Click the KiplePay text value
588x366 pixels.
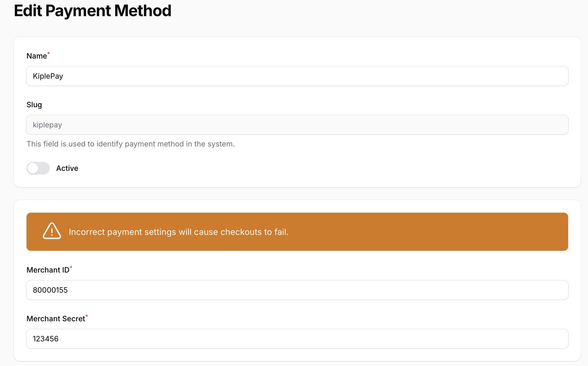pos(48,76)
